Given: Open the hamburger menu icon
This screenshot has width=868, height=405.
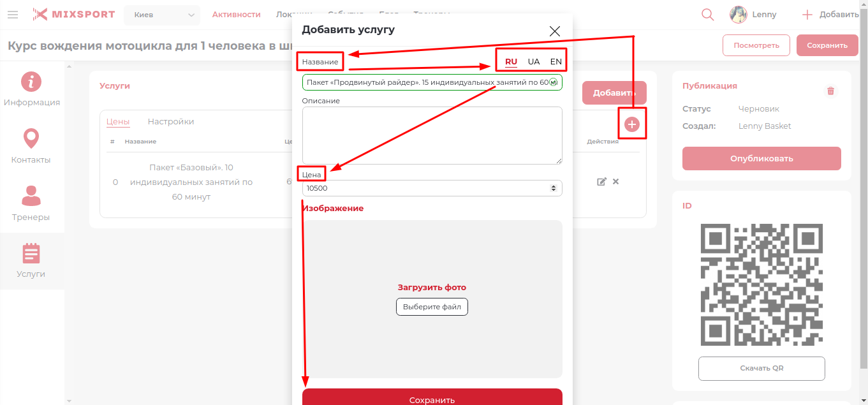Looking at the screenshot, I should click(13, 15).
